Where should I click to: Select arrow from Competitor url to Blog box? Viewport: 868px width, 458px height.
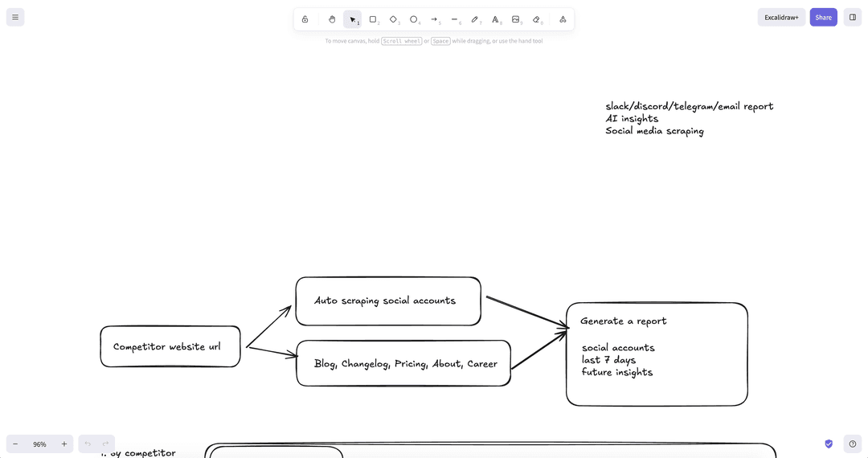(x=272, y=353)
